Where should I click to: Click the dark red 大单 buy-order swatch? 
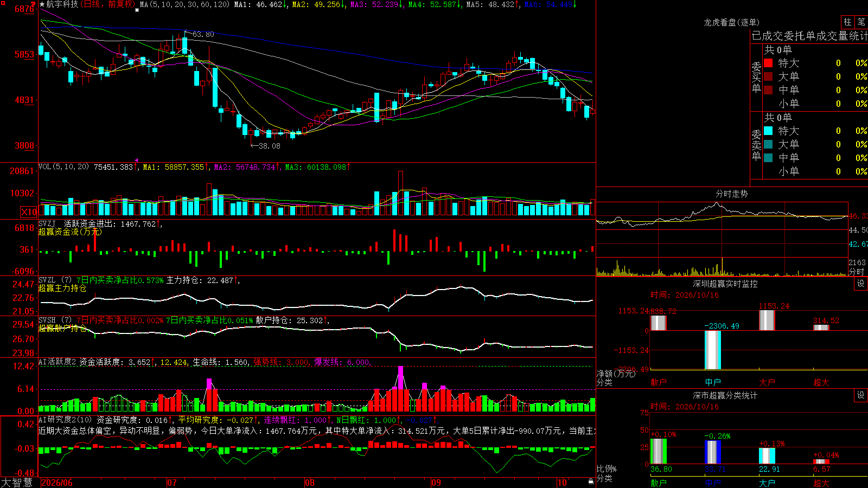(x=768, y=76)
